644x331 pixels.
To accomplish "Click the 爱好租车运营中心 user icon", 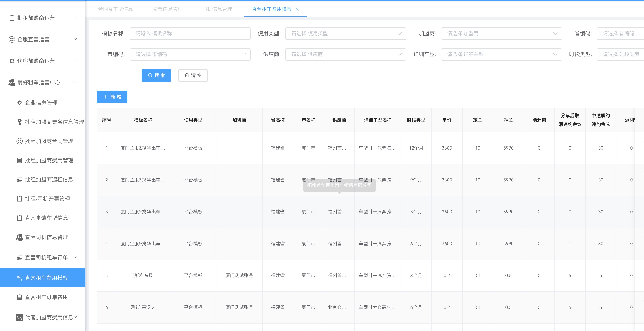I will [12, 82].
